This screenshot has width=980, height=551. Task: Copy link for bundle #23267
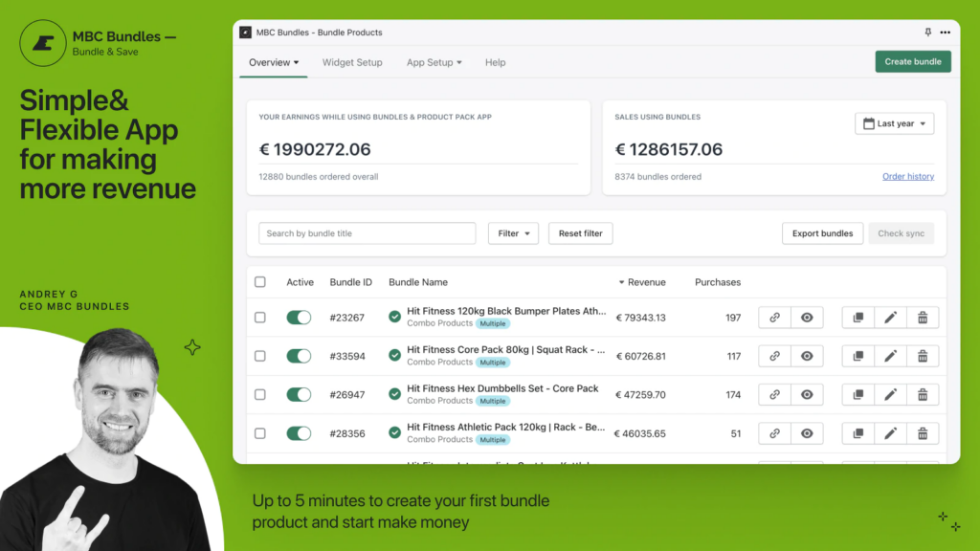pos(774,318)
